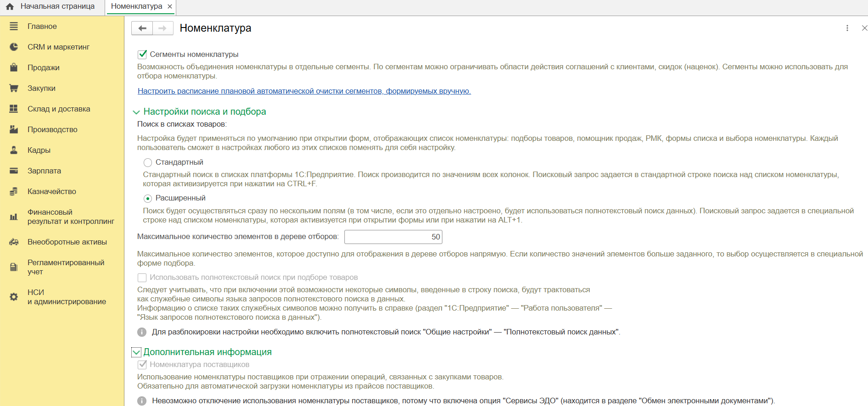This screenshot has width=868, height=406.
Task: Click the Главное hamburger menu icon
Action: tap(14, 27)
